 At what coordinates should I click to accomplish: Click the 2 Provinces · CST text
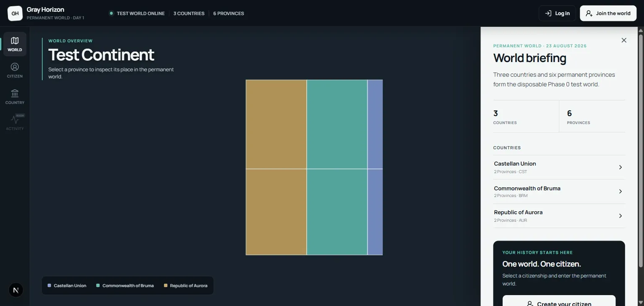(511, 172)
